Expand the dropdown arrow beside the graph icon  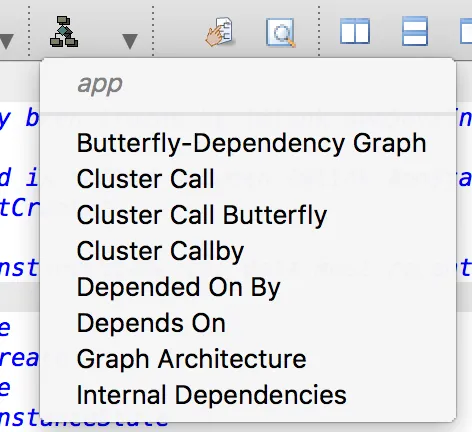pyautogui.click(x=130, y=41)
